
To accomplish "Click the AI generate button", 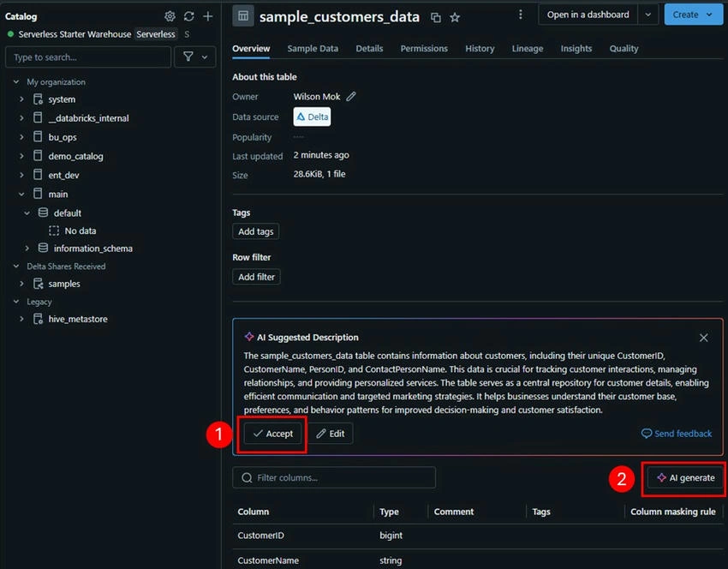I will (x=686, y=477).
